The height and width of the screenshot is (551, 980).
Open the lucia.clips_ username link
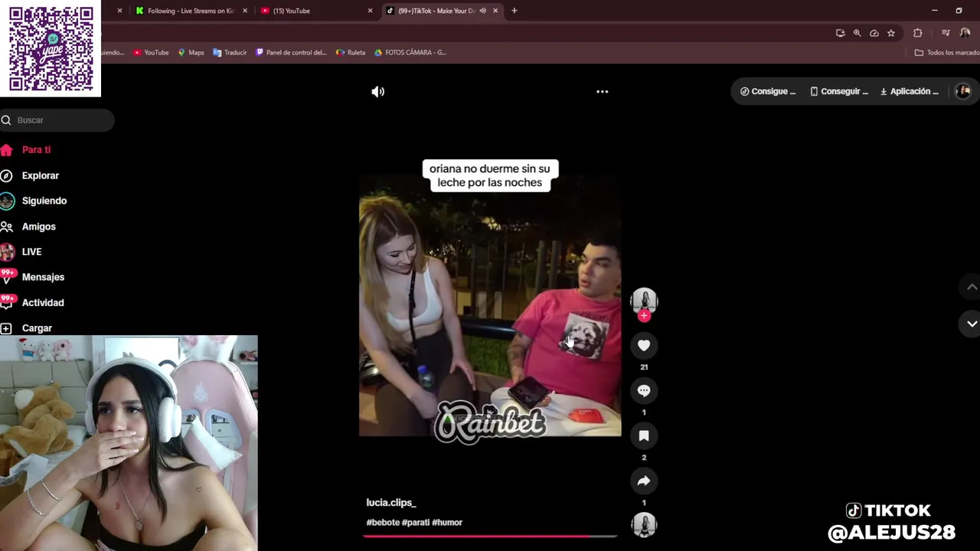(391, 503)
